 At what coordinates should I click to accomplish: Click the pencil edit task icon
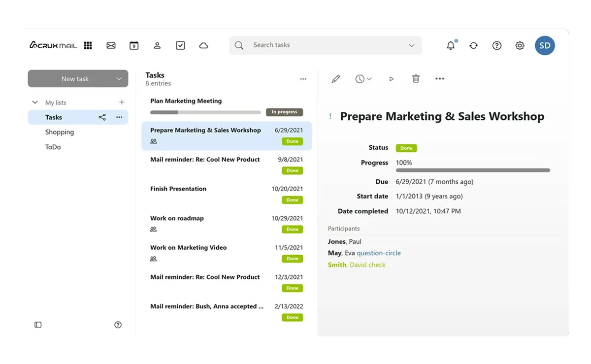pos(336,79)
